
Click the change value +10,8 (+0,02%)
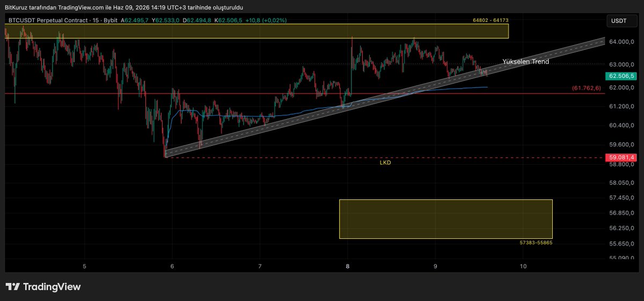tap(266, 20)
